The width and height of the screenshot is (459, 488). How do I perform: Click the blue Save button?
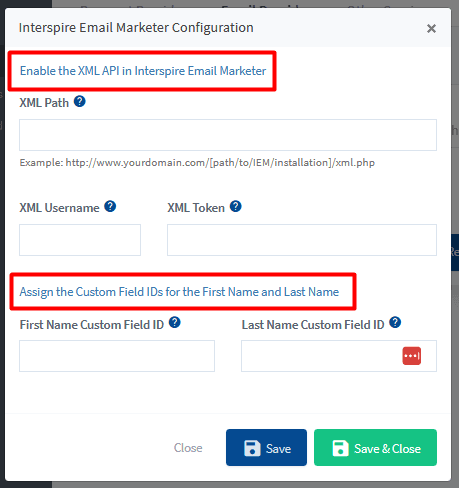coord(266,448)
